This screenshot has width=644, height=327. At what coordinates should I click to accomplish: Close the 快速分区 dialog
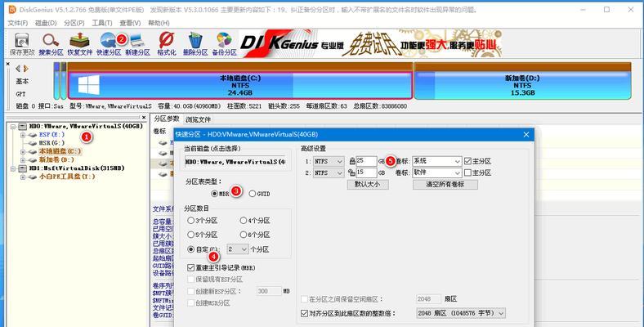[x=526, y=134]
